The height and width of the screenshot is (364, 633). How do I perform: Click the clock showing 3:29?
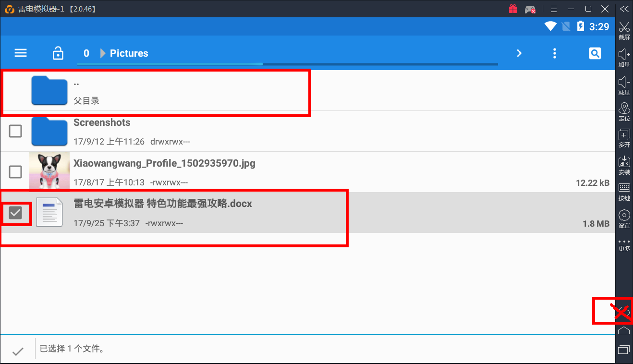(599, 27)
